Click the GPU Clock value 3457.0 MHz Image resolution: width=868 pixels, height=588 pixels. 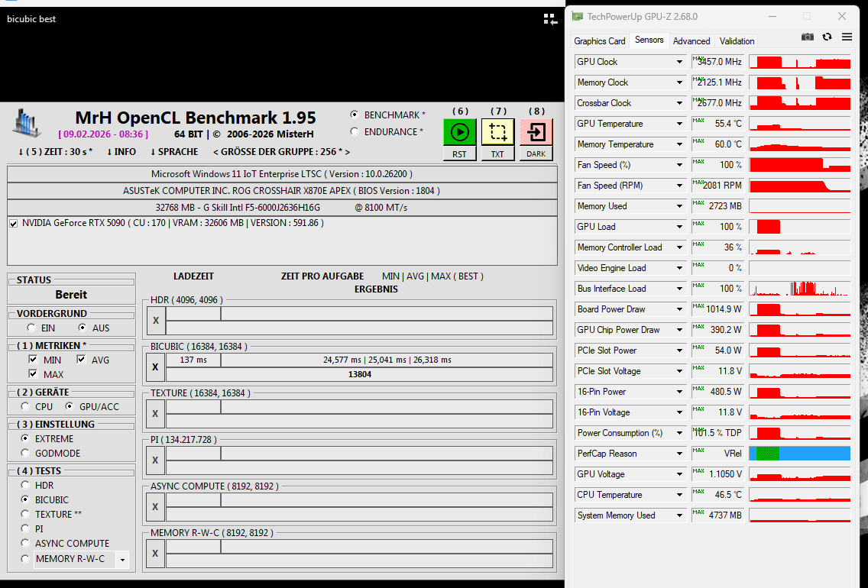click(720, 62)
